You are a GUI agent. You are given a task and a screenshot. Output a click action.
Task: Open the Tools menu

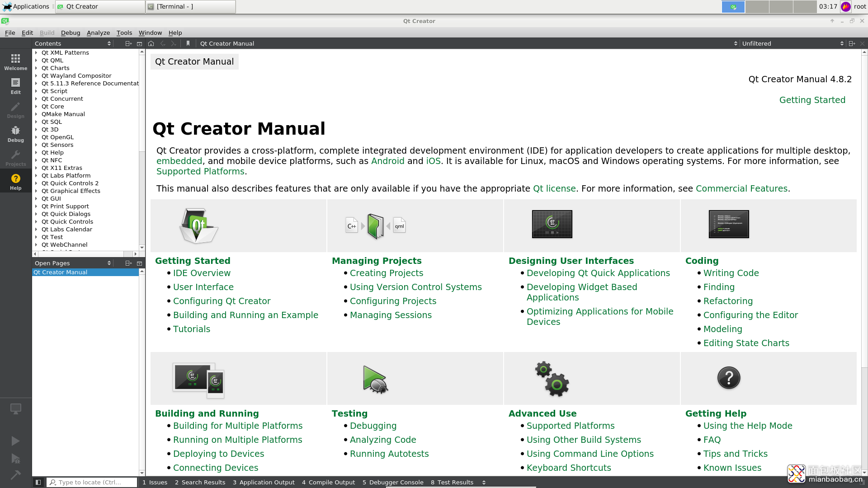coord(124,33)
